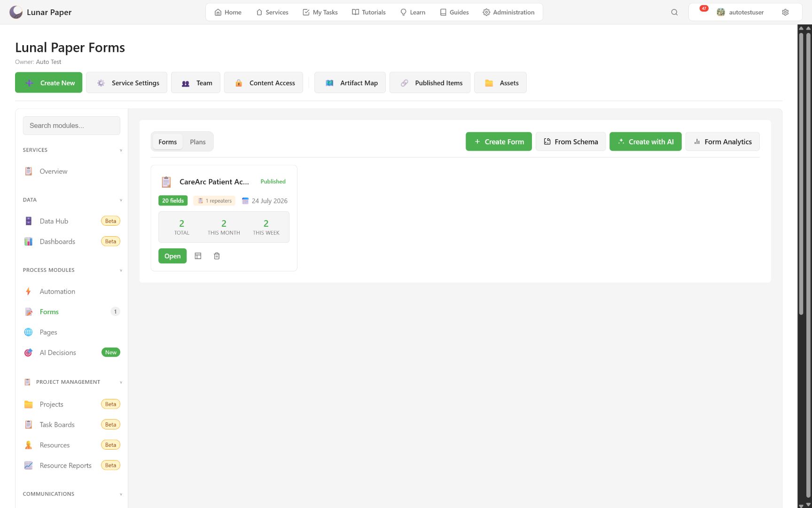Click the TOTAL submissions stat

click(x=182, y=227)
